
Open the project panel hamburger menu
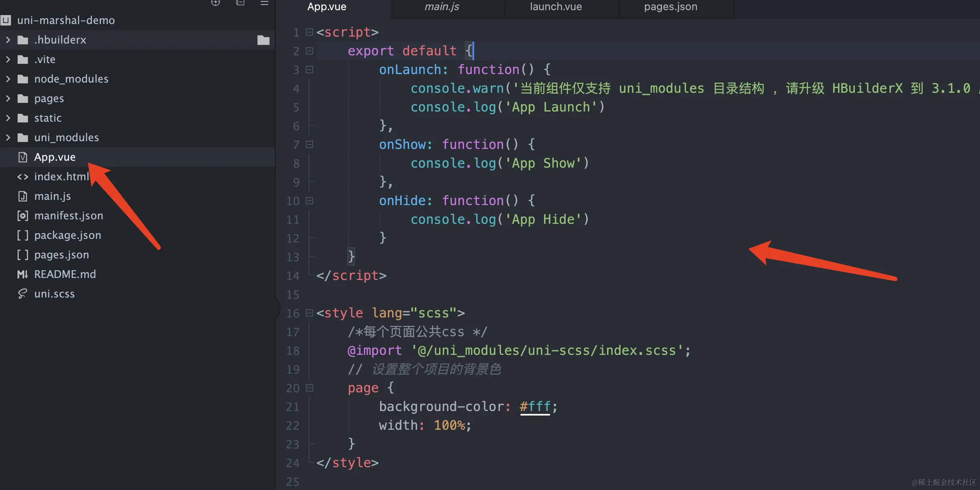(x=264, y=3)
